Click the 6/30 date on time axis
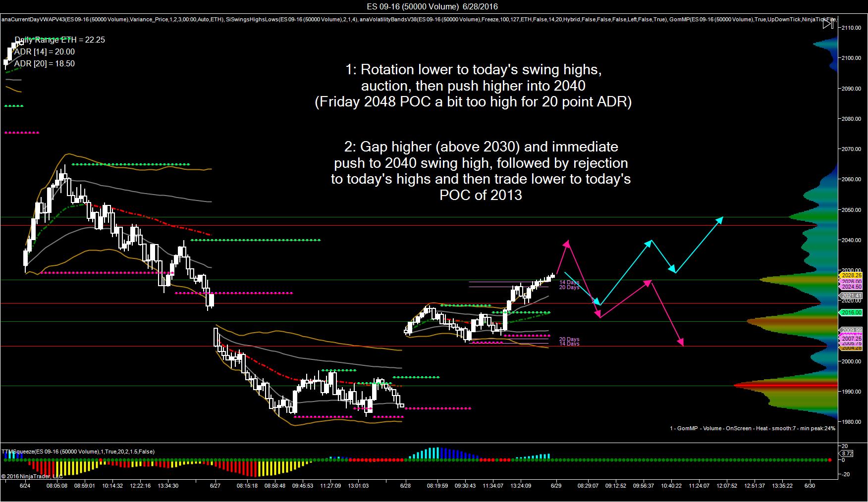This screenshot has height=502, width=868. 810,486
